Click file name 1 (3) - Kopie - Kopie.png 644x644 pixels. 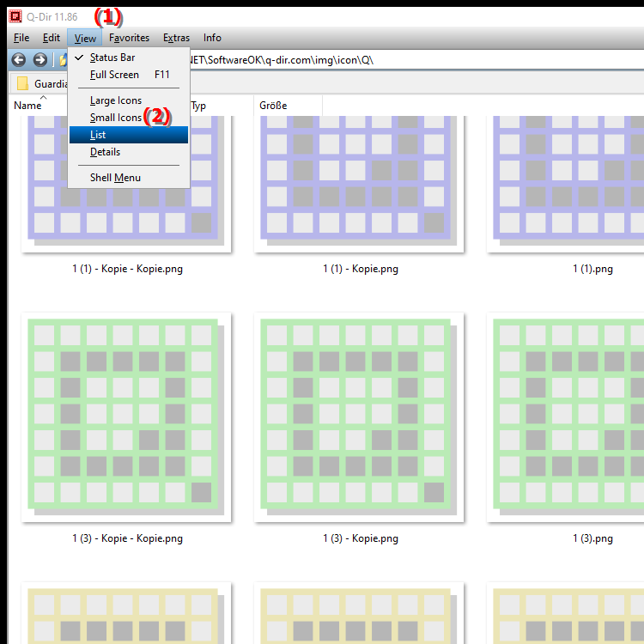(127, 538)
